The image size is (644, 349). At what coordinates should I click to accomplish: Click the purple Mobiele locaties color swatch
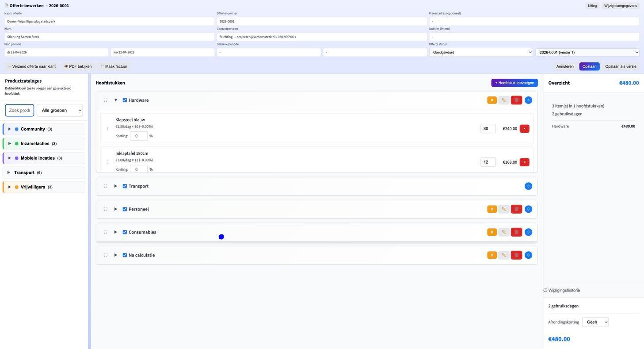[x=17, y=158]
